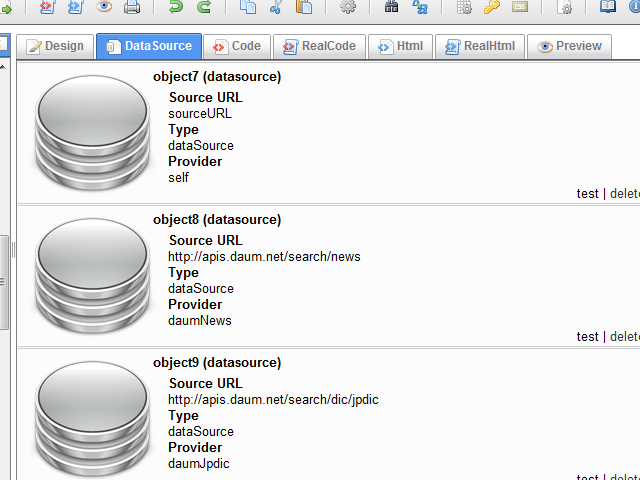This screenshot has height=480, width=640.
Task: Click the gear settings icon
Action: point(348,8)
